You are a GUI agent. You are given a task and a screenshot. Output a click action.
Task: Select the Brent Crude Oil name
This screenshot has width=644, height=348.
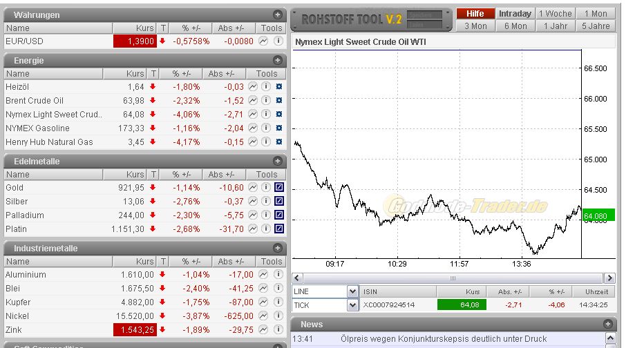pos(35,101)
